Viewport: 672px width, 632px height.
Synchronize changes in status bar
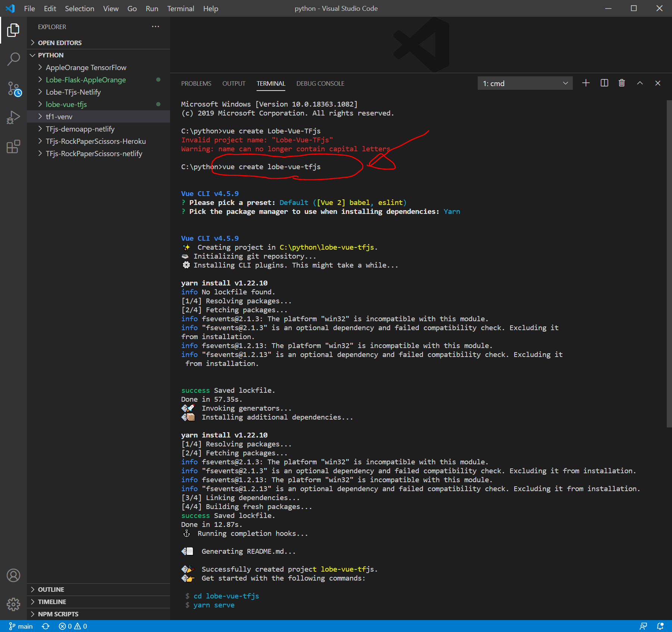point(45,626)
